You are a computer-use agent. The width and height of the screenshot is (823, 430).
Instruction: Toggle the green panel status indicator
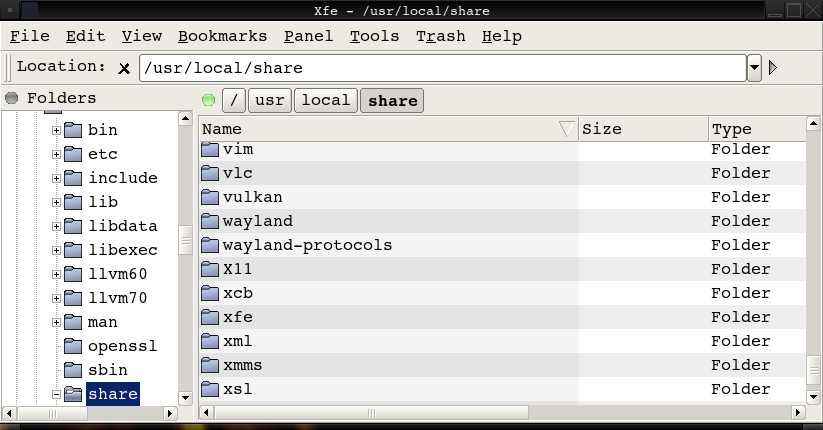(x=208, y=100)
